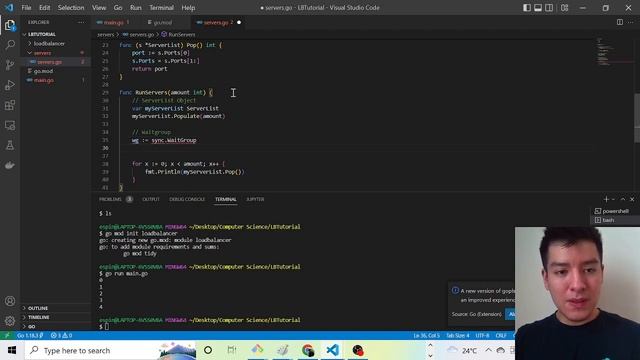640x360 pixels.
Task: Show the Output panel tab
Action: pos(151,199)
